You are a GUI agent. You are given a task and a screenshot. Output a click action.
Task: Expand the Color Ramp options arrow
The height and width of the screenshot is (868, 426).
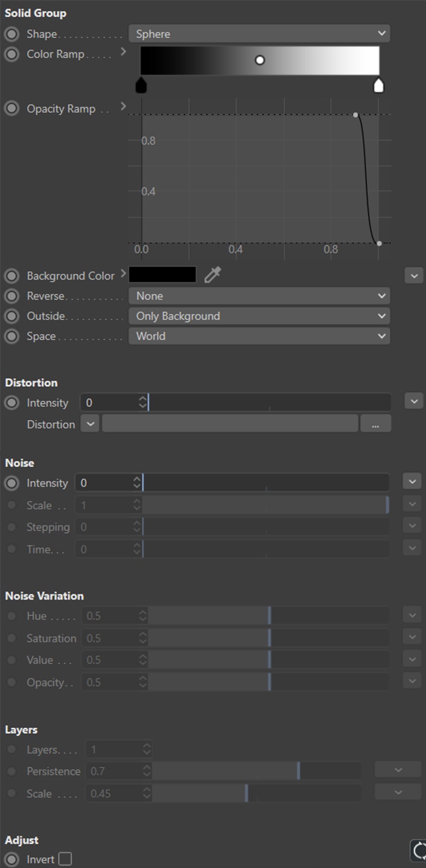(x=124, y=52)
